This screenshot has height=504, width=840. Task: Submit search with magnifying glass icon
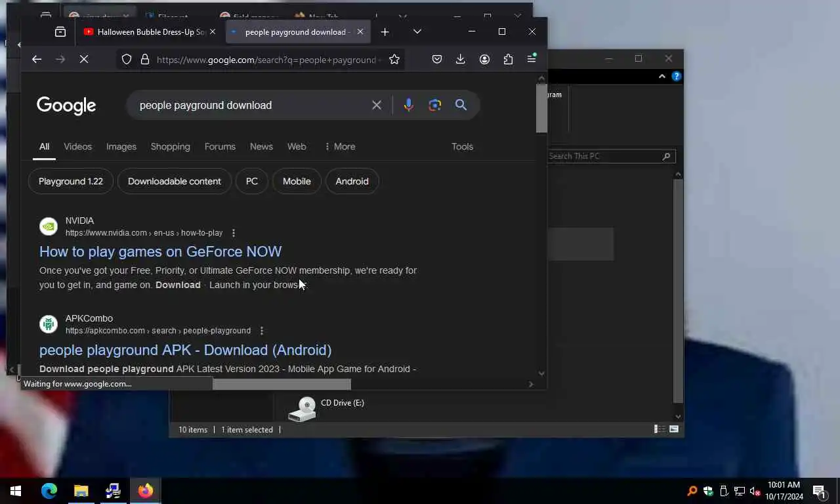[461, 105]
